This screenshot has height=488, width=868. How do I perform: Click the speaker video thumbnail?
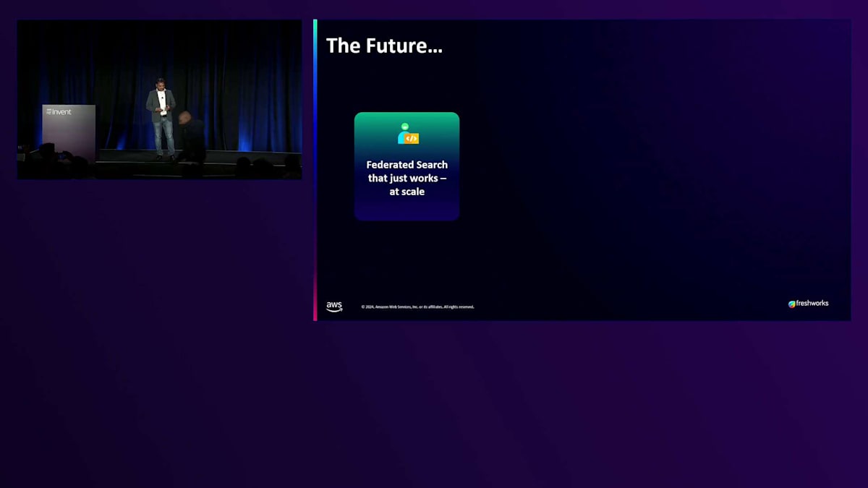pos(159,99)
